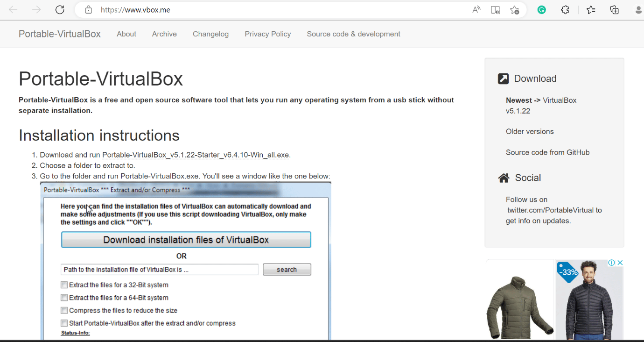Open the Extensions puzzle icon
The image size is (644, 342).
pyautogui.click(x=565, y=10)
